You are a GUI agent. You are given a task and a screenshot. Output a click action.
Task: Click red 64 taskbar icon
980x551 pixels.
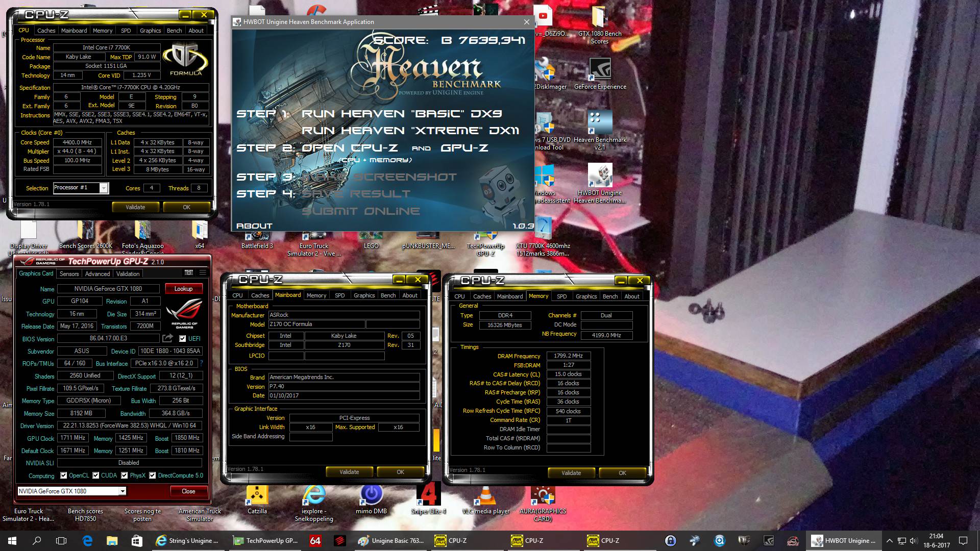[x=315, y=541]
